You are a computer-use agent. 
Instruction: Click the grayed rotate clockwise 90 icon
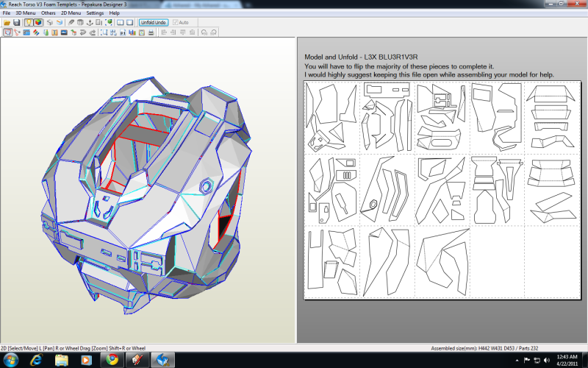213,32
